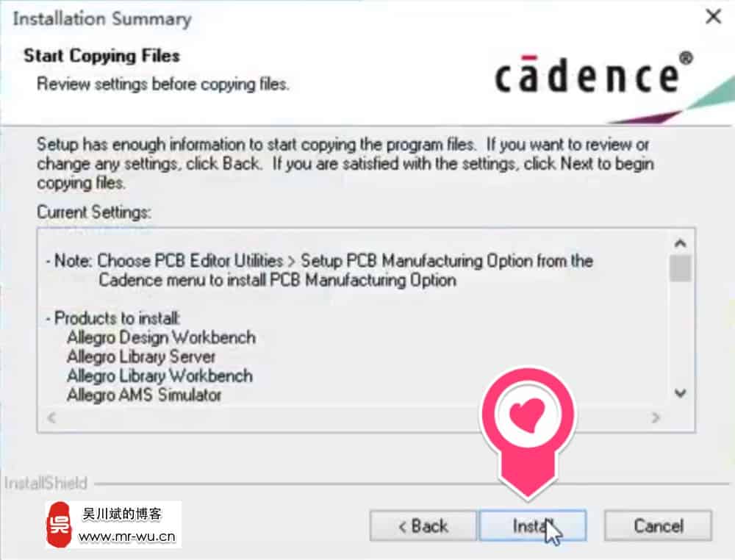Image resolution: width=735 pixels, height=560 pixels.
Task: Click the Install button
Action: click(x=533, y=525)
